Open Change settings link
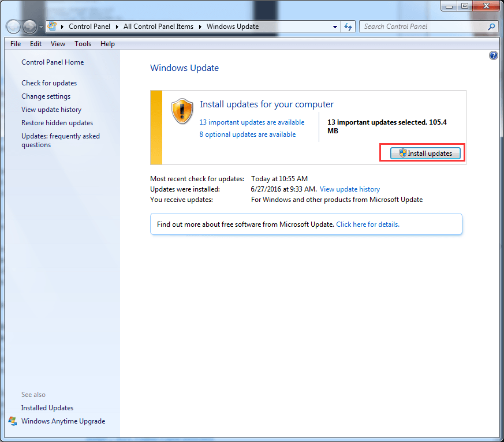Image resolution: width=504 pixels, height=442 pixels. pyautogui.click(x=46, y=96)
